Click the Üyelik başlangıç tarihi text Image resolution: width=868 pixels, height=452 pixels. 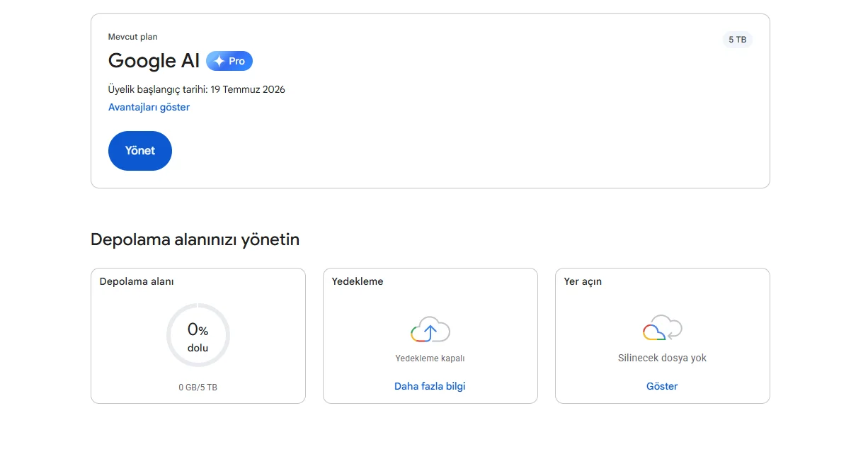pyautogui.click(x=197, y=89)
